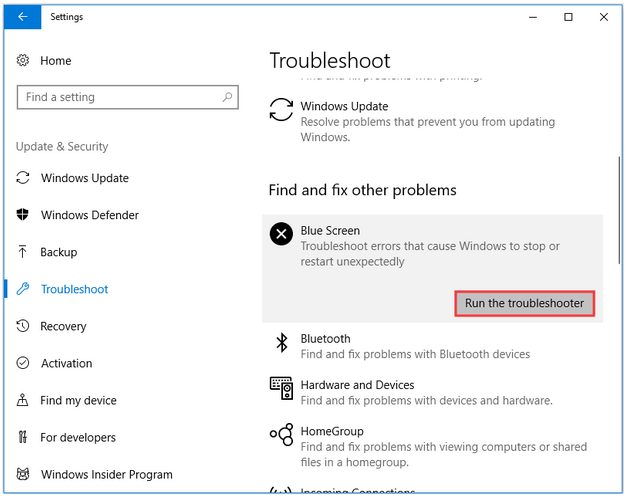Select the Troubleshoot sidebar entry

[x=74, y=289]
